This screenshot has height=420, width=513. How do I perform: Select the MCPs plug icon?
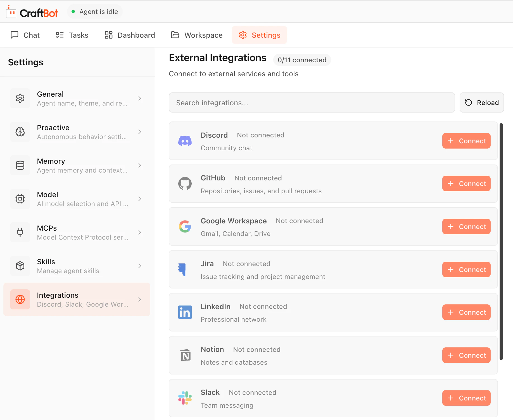tap(20, 232)
